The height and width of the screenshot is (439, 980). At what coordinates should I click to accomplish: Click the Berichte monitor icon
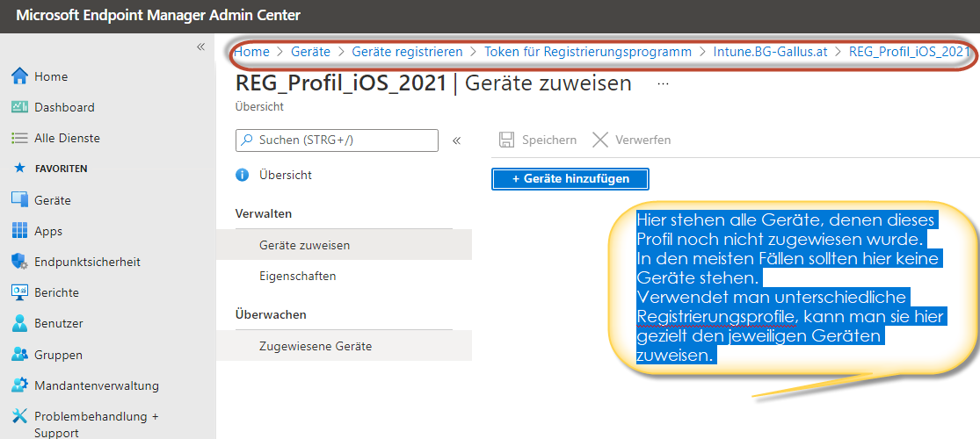[x=20, y=292]
